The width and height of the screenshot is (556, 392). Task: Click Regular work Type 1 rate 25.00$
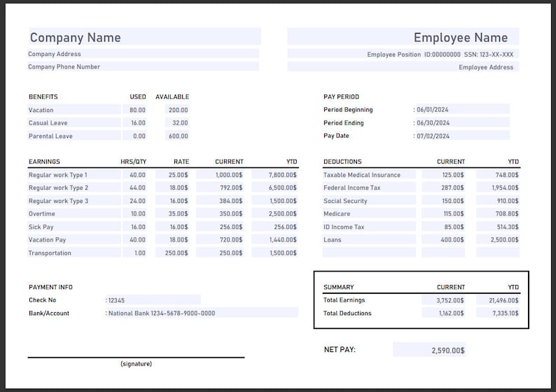point(172,175)
